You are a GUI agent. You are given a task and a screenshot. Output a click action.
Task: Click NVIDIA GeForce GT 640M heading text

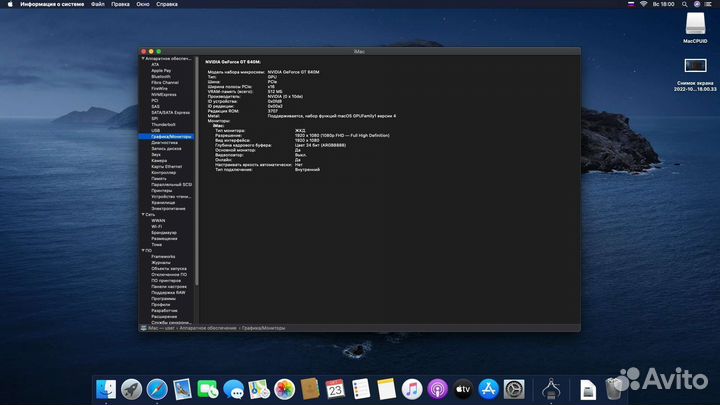click(233, 62)
